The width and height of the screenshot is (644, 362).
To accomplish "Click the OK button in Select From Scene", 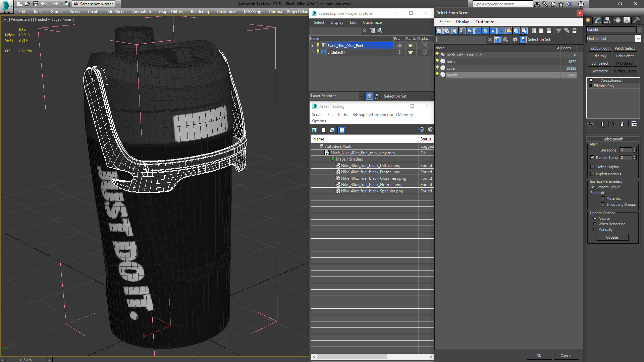I will (539, 356).
